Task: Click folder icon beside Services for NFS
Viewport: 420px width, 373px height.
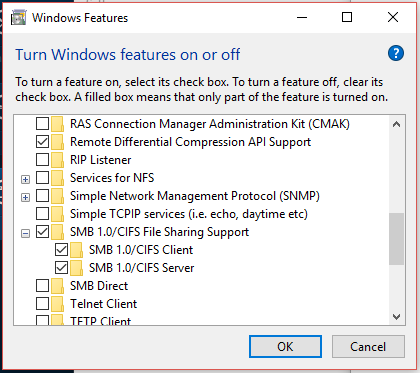Action: (57, 178)
